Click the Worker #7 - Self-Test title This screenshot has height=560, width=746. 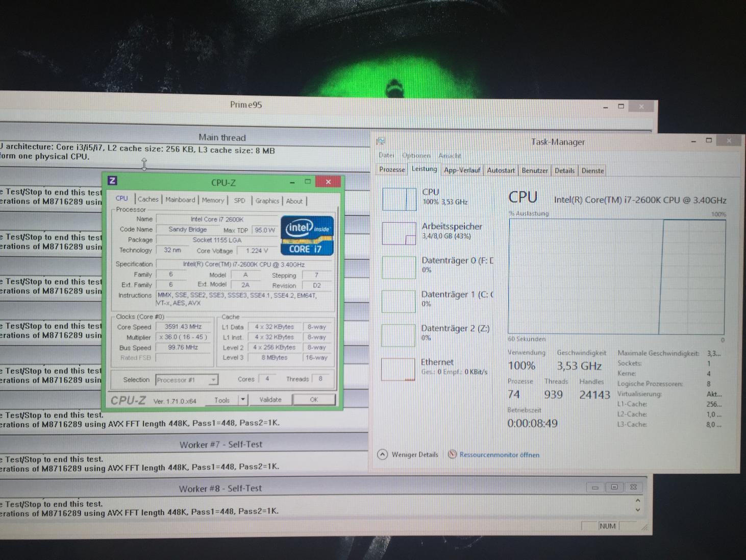click(x=221, y=445)
